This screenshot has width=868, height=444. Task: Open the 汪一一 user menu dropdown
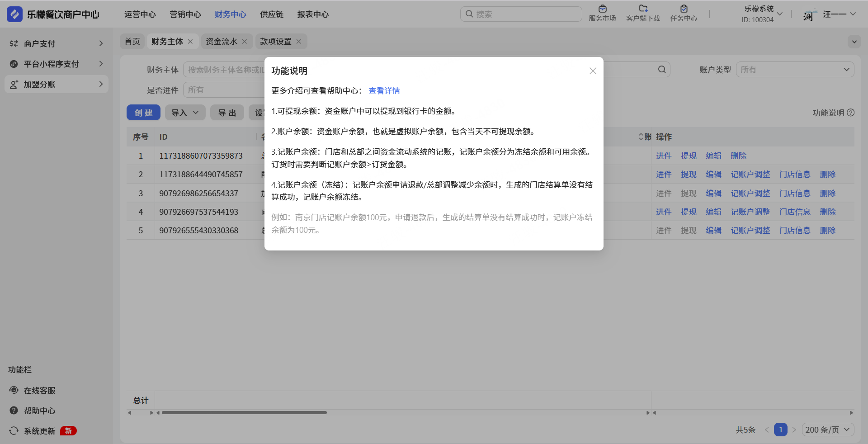pos(853,14)
